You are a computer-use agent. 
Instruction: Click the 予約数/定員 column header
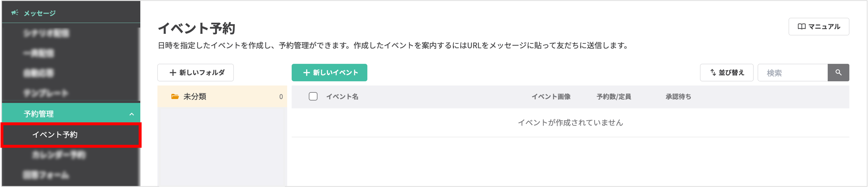(x=614, y=97)
